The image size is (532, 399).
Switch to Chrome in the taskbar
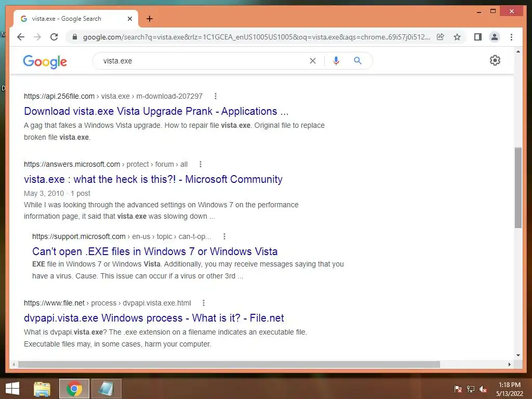point(74,389)
